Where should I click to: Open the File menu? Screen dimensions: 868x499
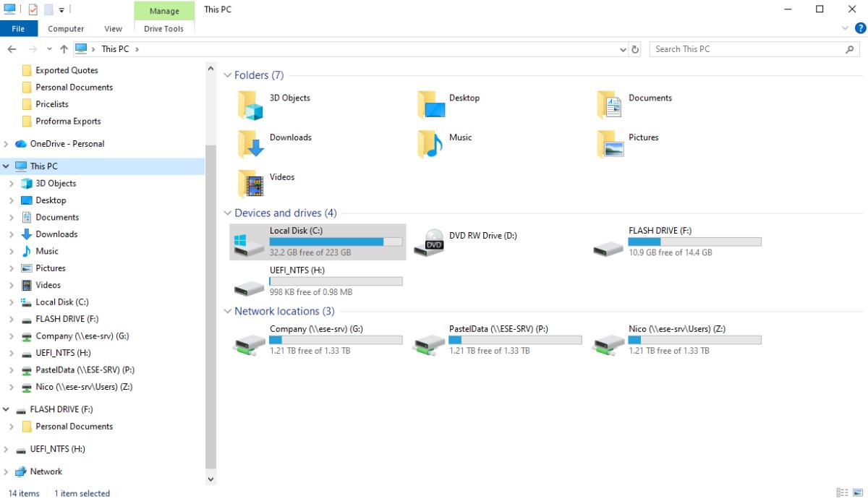click(x=19, y=29)
